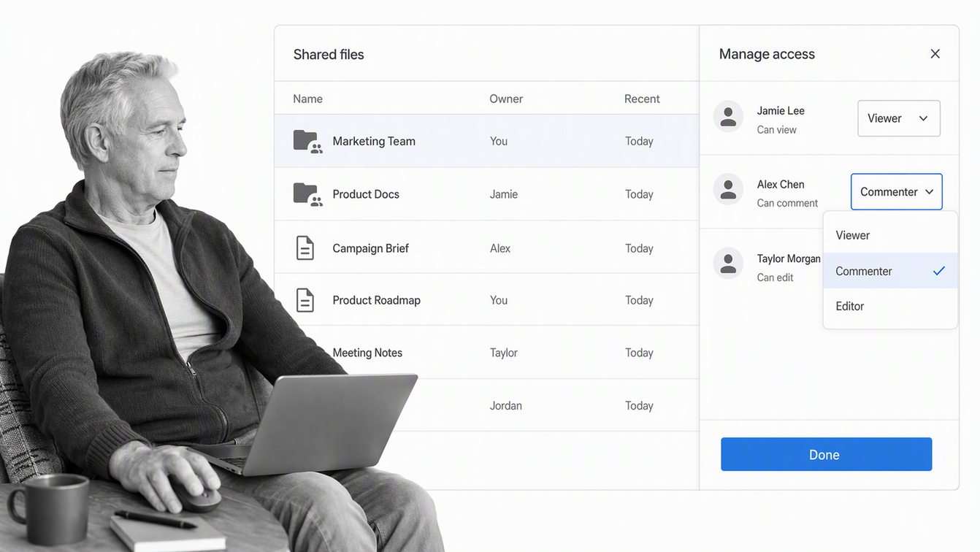Click Today in the Meeting Notes row
This screenshot has height=552, width=980.
(639, 353)
